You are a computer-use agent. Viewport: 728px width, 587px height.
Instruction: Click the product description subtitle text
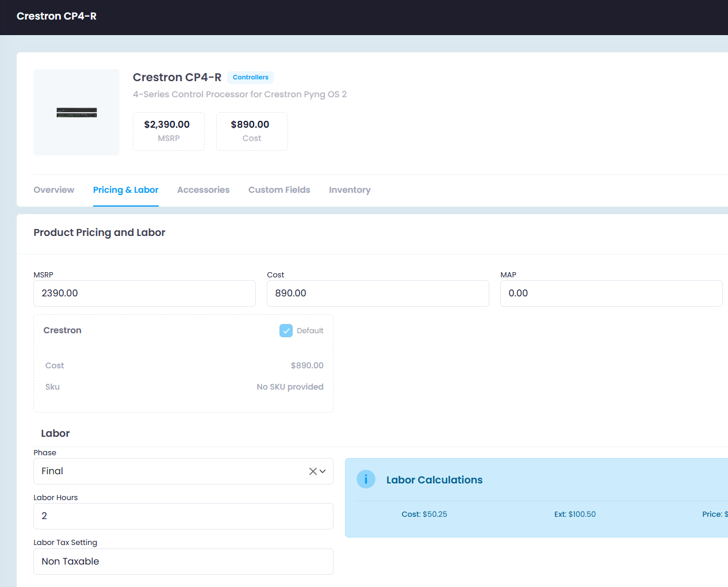click(x=240, y=94)
